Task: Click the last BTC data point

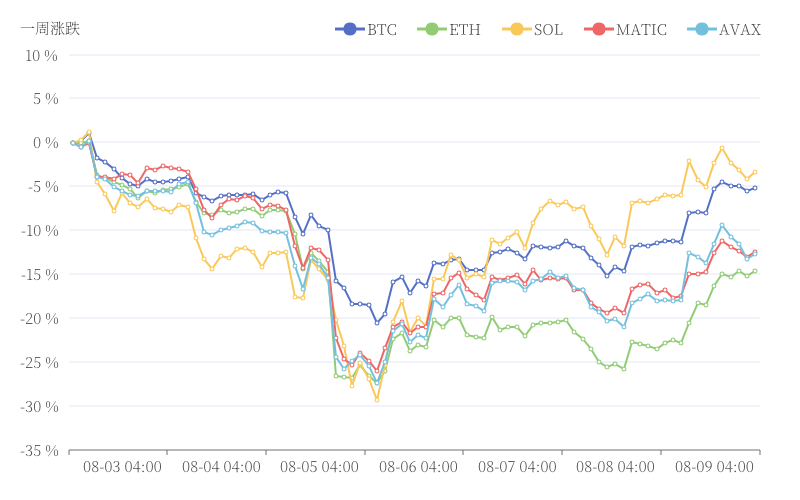Action: click(754, 187)
